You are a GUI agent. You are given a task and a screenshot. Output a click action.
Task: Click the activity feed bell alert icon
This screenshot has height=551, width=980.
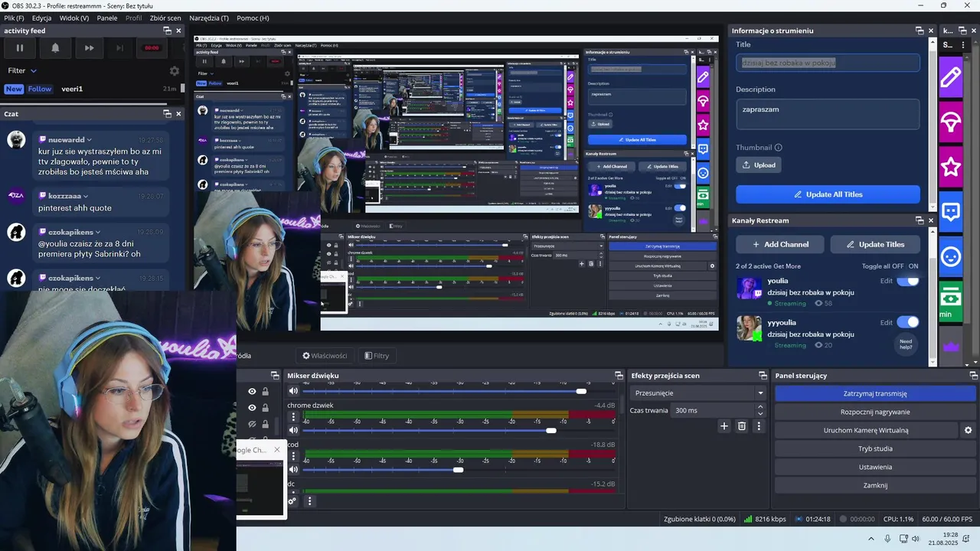point(55,48)
